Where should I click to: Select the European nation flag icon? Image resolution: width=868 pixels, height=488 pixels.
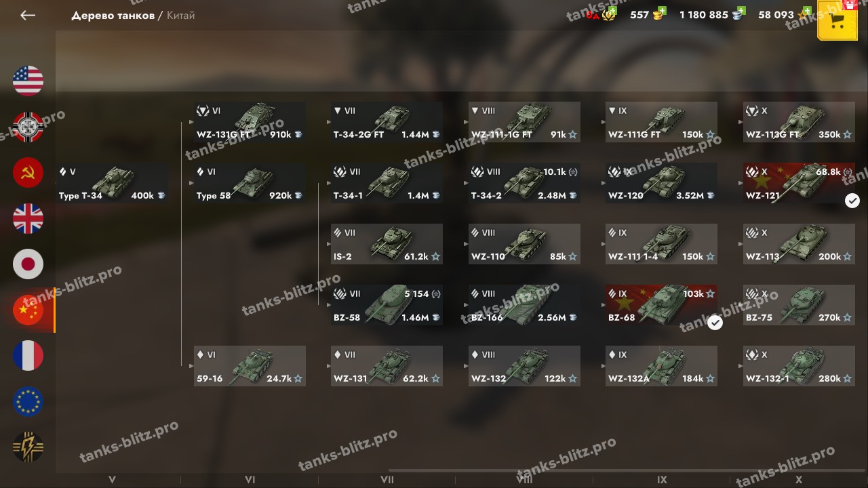[28, 402]
